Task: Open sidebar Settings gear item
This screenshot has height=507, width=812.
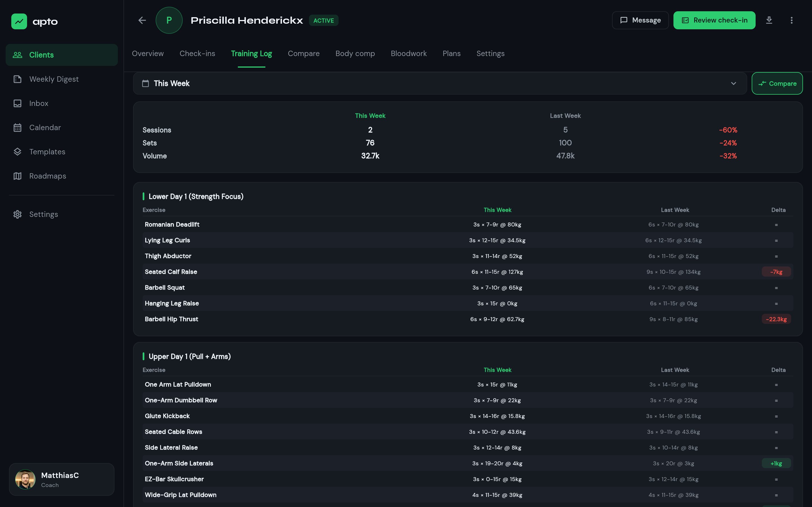Action: [x=43, y=214]
